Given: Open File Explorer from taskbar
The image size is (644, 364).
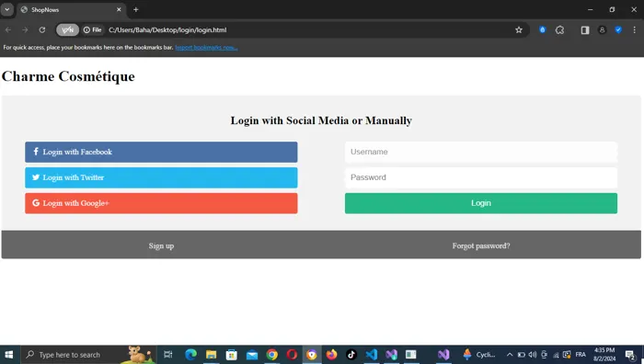Looking at the screenshot, I should click(x=211, y=355).
